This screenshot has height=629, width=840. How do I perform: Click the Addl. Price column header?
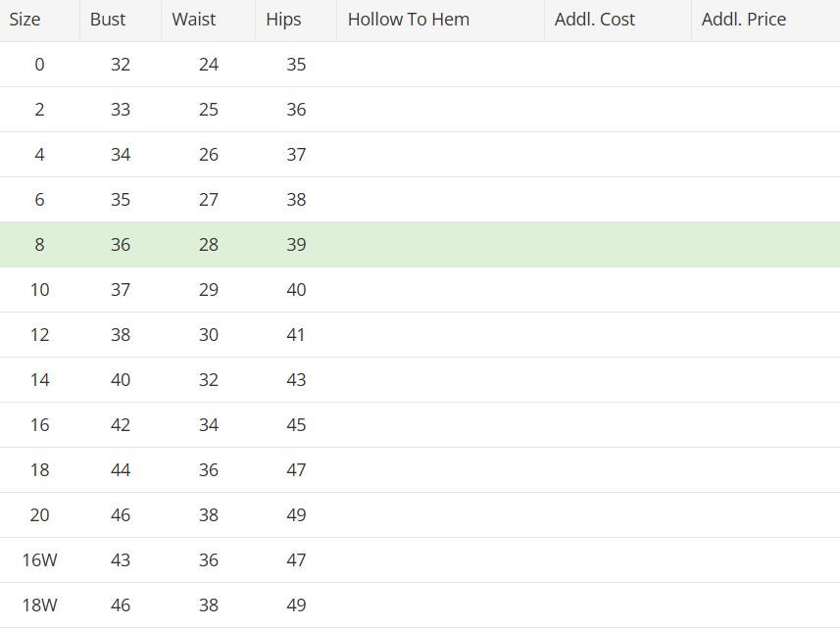click(766, 21)
